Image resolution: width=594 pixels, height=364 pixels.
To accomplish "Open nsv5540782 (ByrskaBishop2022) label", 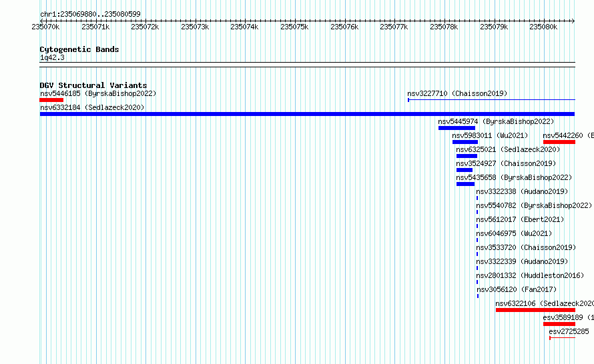I will click(x=534, y=205).
